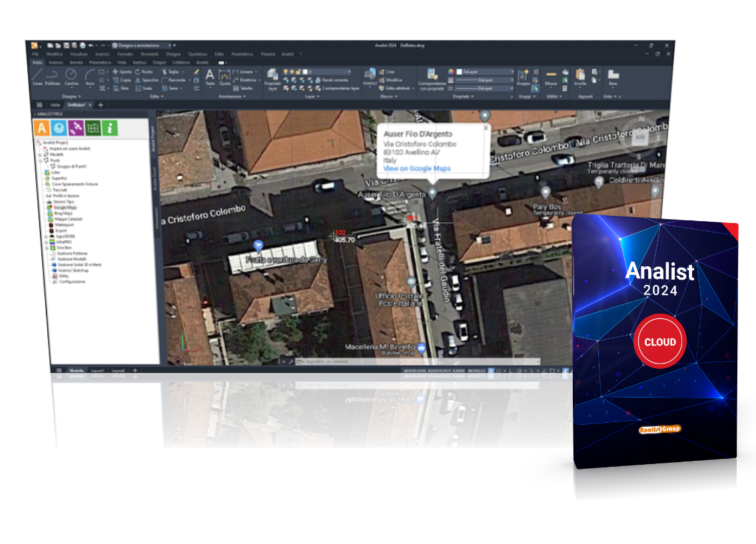Viewport: 756px width, 544px height.
Task: Expand the Annotazione panel
Action: (232, 97)
